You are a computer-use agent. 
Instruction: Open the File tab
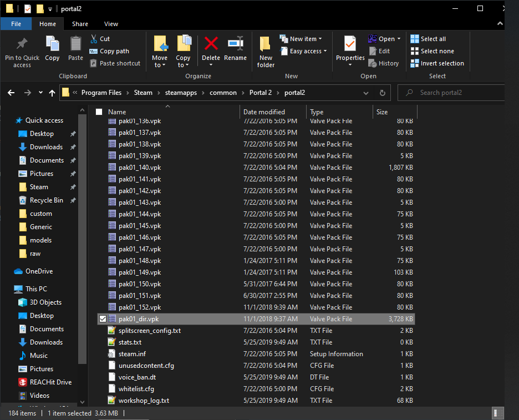[x=16, y=24]
